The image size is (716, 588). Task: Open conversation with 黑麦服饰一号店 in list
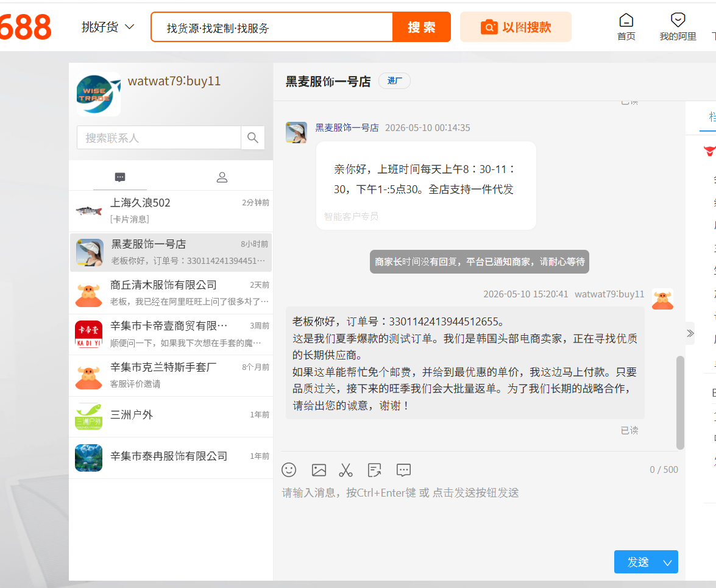click(x=171, y=252)
